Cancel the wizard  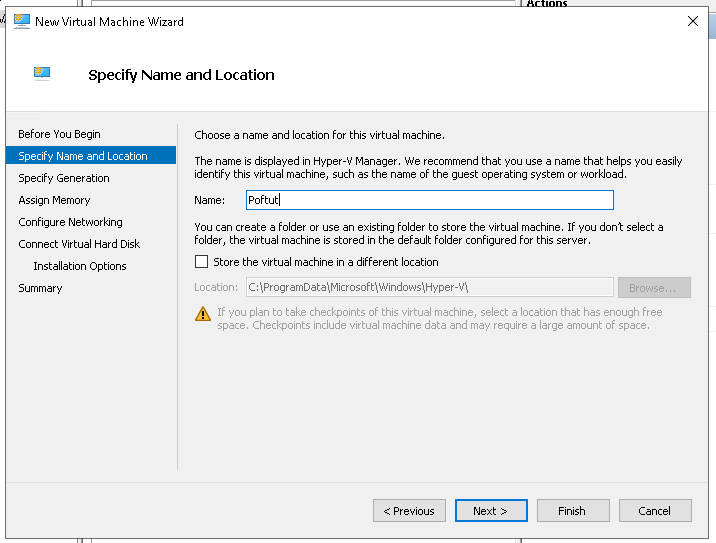tap(655, 511)
